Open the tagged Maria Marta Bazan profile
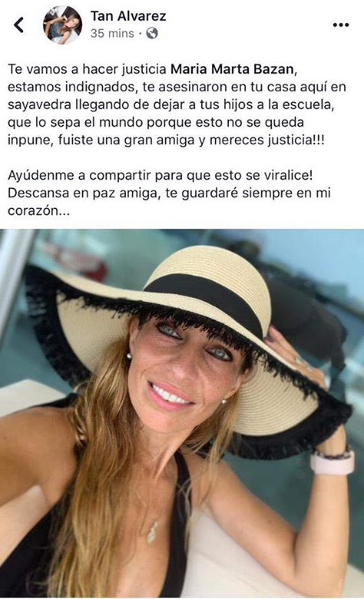Image resolution: width=364 pixels, height=599 pixels. point(233,69)
